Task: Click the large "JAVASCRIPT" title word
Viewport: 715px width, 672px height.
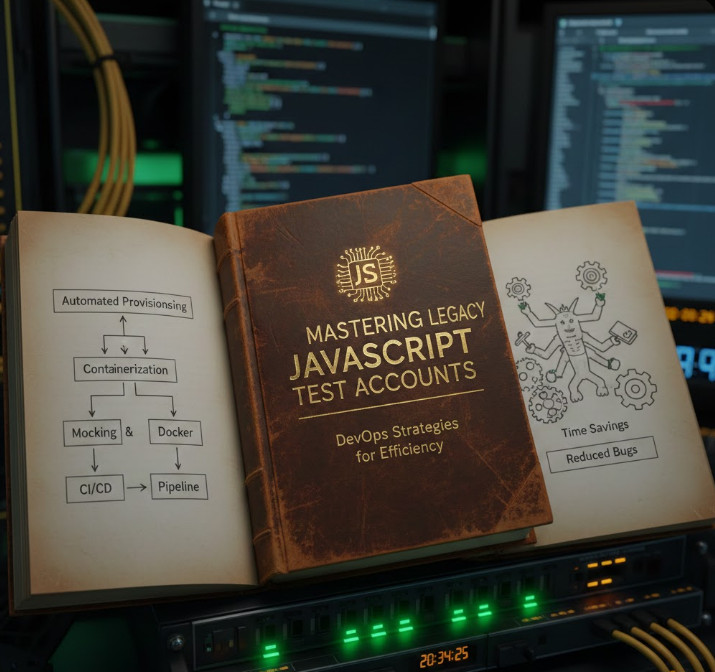Action: point(381,354)
